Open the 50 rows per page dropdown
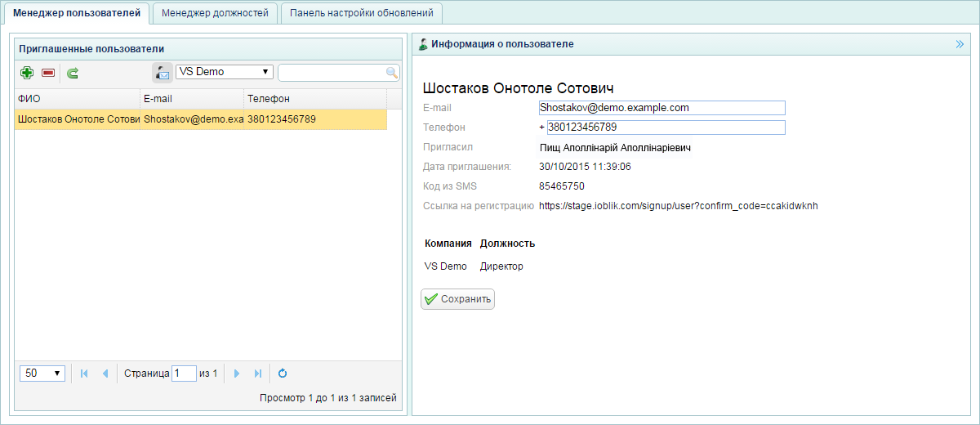Image resolution: width=980 pixels, height=425 pixels. [42, 373]
